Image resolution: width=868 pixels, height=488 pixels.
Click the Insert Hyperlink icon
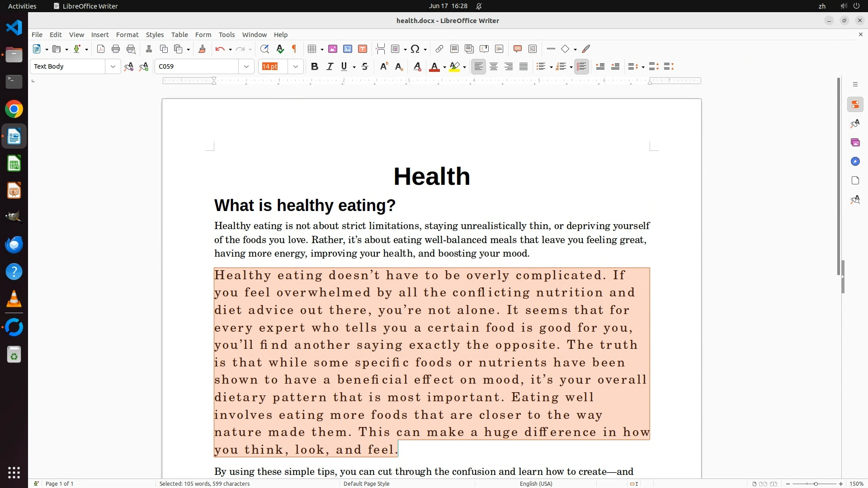439,49
